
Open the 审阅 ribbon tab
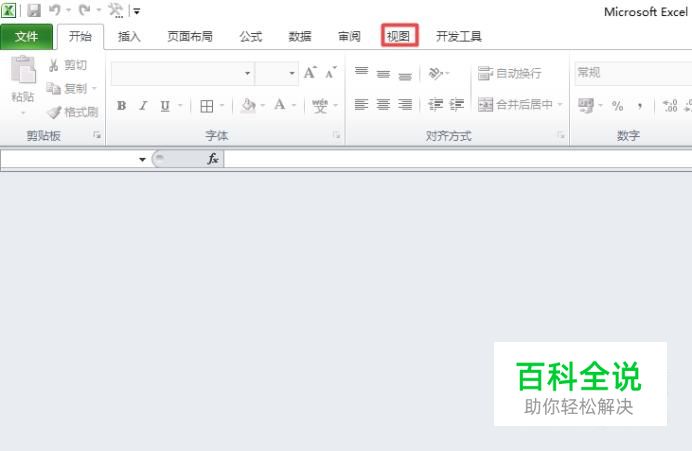(x=349, y=37)
